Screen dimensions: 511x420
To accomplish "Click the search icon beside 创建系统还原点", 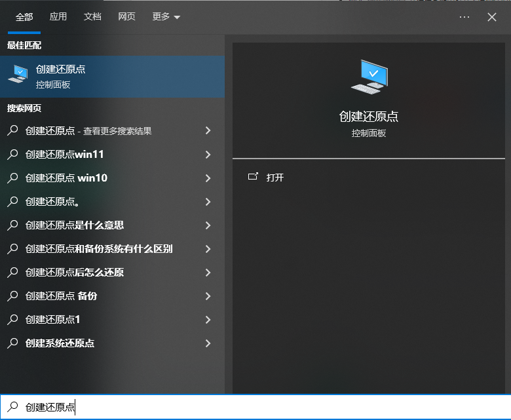I will point(12,343).
